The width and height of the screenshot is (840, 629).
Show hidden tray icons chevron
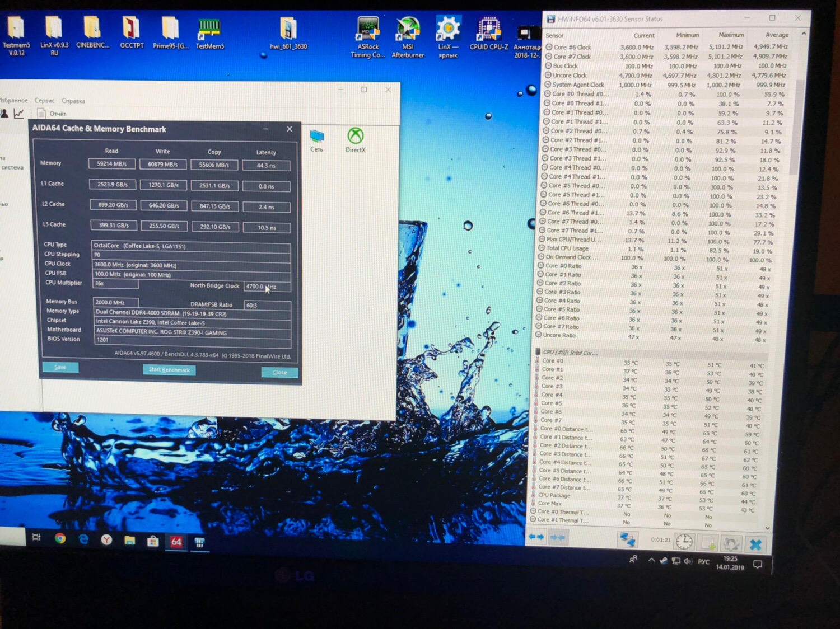point(651,560)
